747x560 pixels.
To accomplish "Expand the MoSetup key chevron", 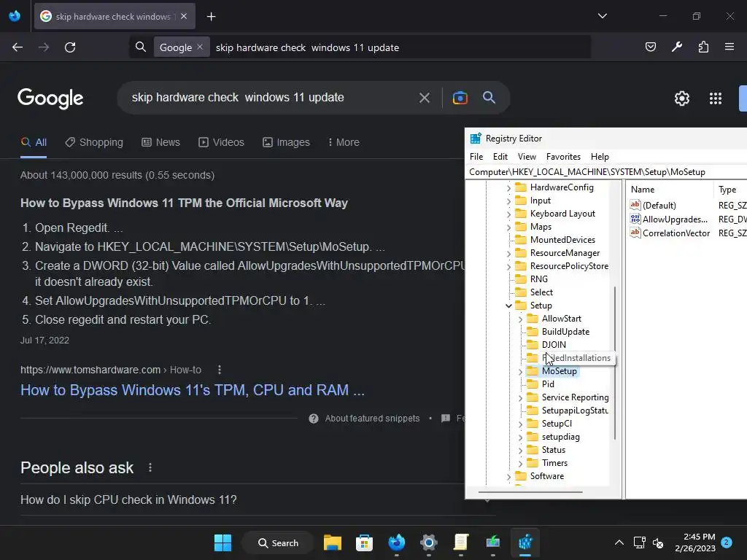I will pyautogui.click(x=520, y=371).
